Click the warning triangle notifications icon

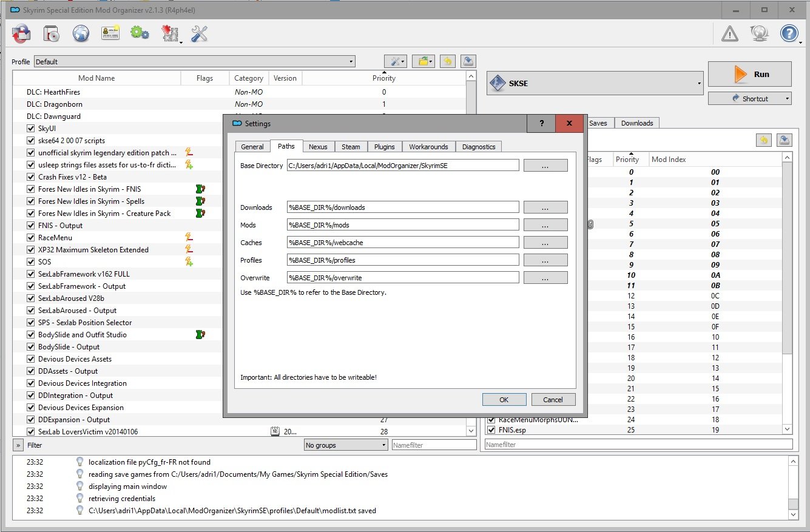pyautogui.click(x=730, y=33)
